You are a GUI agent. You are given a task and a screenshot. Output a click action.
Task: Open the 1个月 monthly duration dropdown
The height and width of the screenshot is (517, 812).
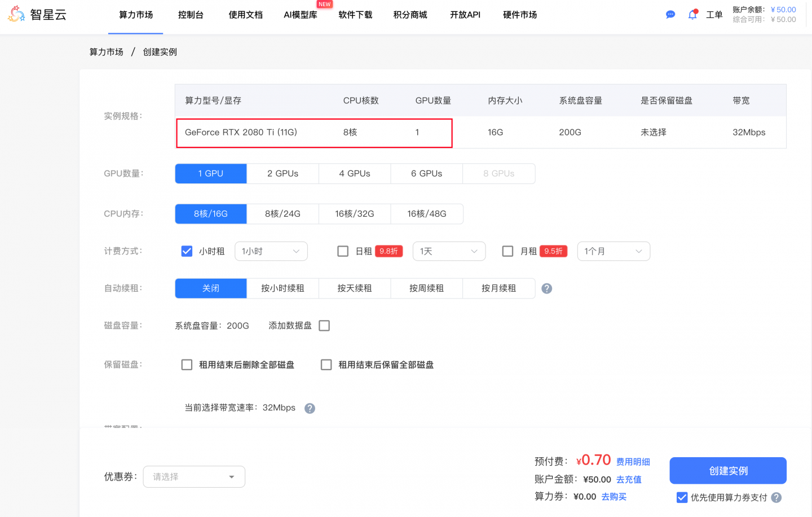pyautogui.click(x=613, y=251)
